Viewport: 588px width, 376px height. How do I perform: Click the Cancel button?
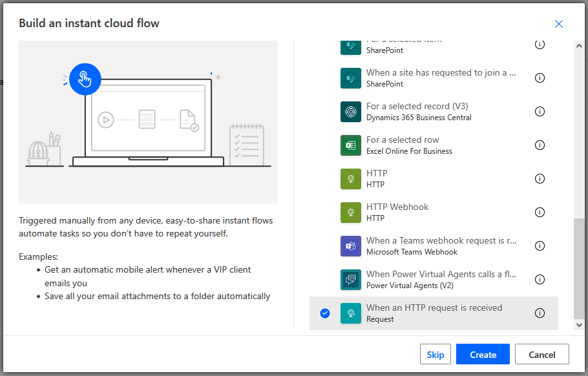542,354
